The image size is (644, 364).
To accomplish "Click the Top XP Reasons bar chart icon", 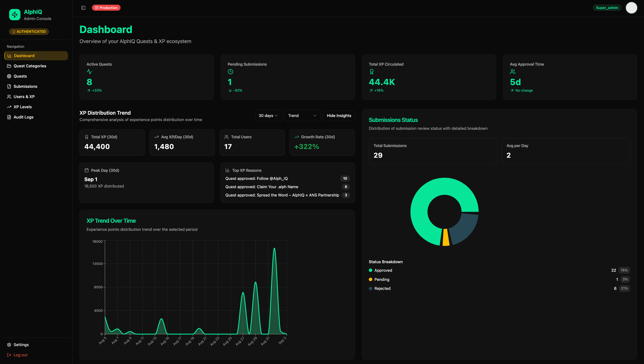I will (227, 170).
